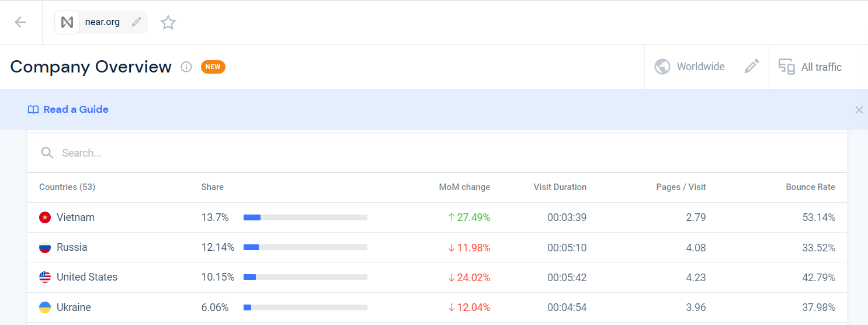Sort by MoM change column
868x325 pixels.
[464, 187]
